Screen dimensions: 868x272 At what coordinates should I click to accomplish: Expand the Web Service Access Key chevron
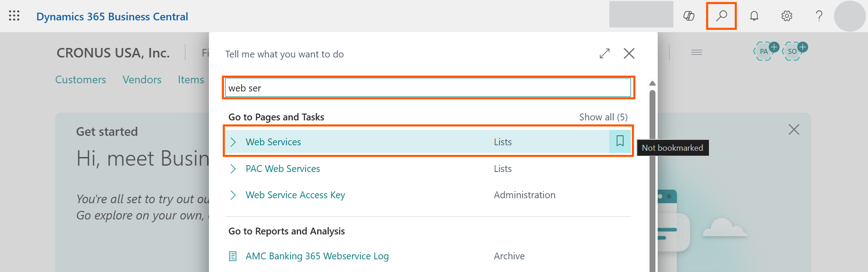coord(233,195)
